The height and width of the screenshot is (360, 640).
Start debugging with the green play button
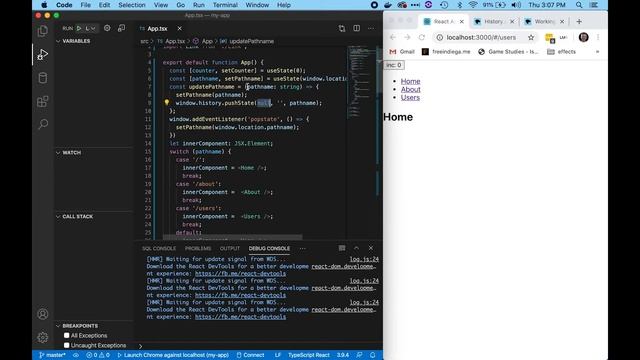79,28
